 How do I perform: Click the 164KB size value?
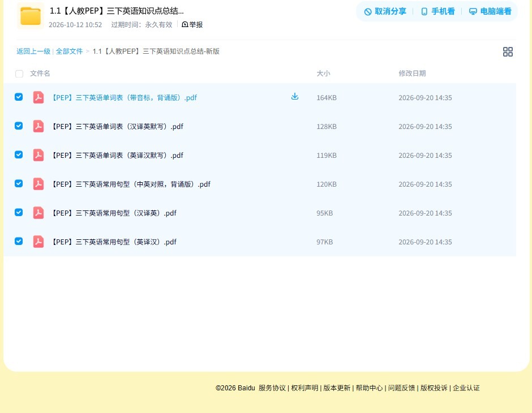click(327, 98)
